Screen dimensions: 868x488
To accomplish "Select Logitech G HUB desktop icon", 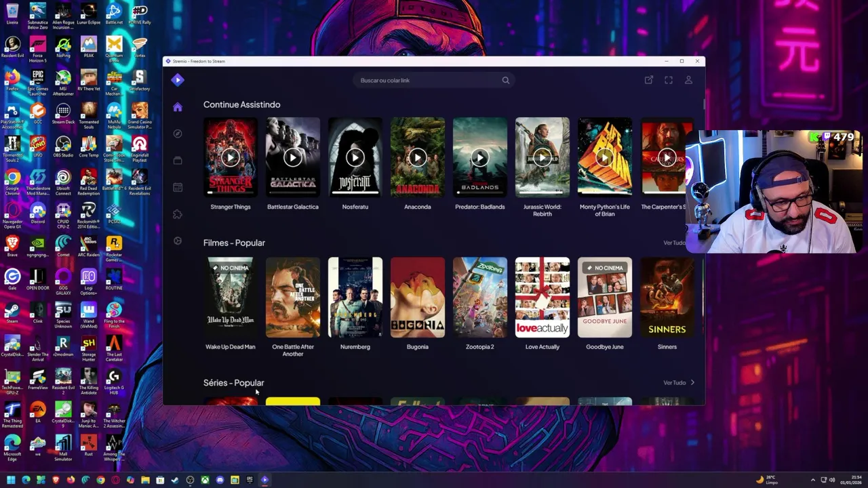I will [x=114, y=382].
